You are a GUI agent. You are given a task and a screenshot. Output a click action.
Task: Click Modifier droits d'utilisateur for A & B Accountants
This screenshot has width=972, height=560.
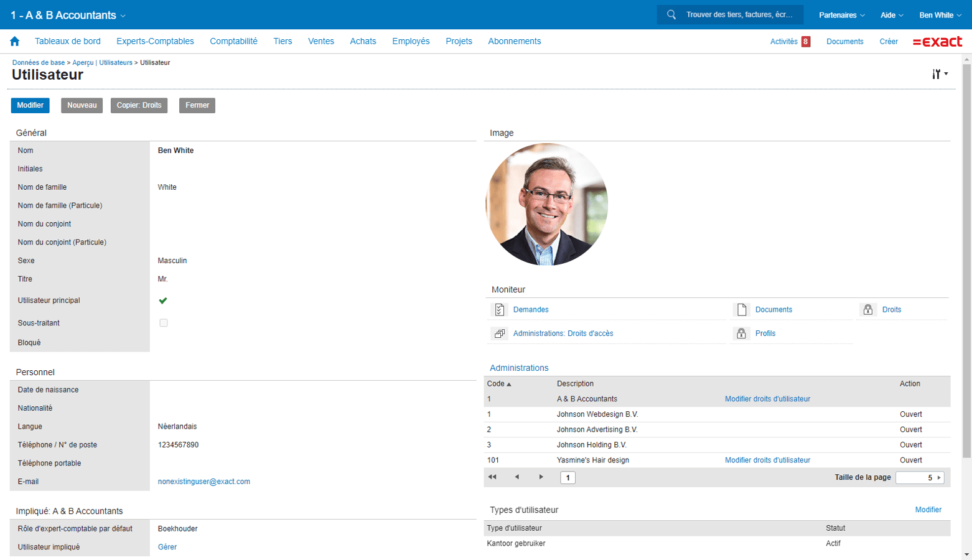(x=767, y=399)
